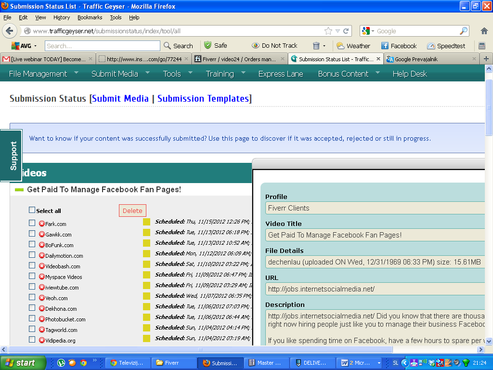Open the Weather toolbar button
Viewport: 493px width, 370px height.
[353, 46]
